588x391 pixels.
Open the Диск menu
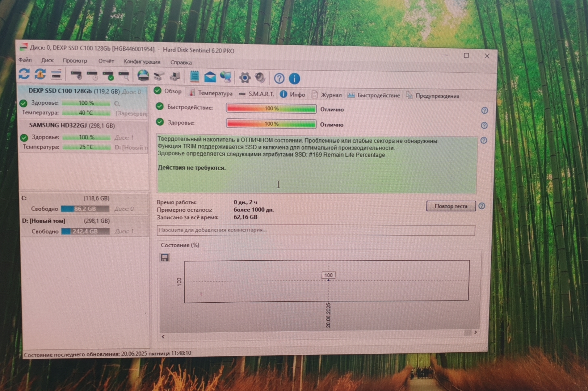tap(47, 60)
